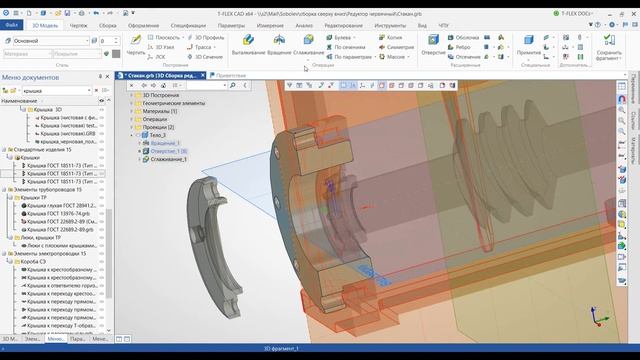
Task: Switch to the Измерение ribbon tab
Action: [270, 25]
